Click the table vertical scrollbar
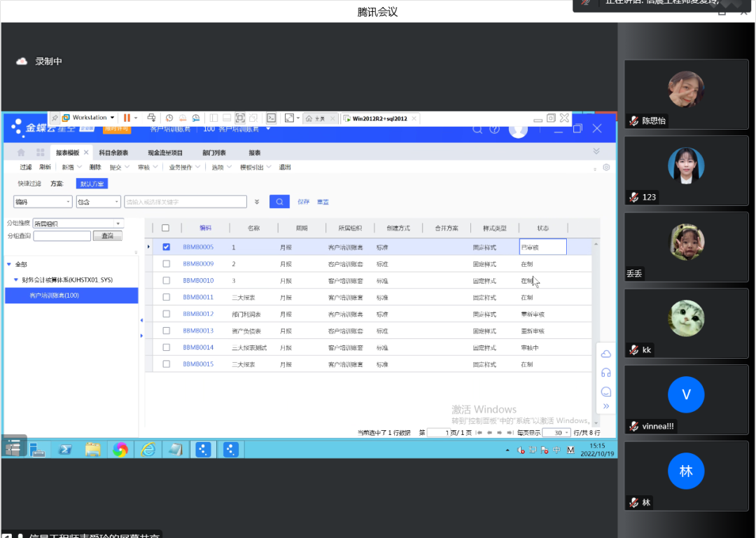Image resolution: width=756 pixels, height=538 pixels. click(x=596, y=333)
